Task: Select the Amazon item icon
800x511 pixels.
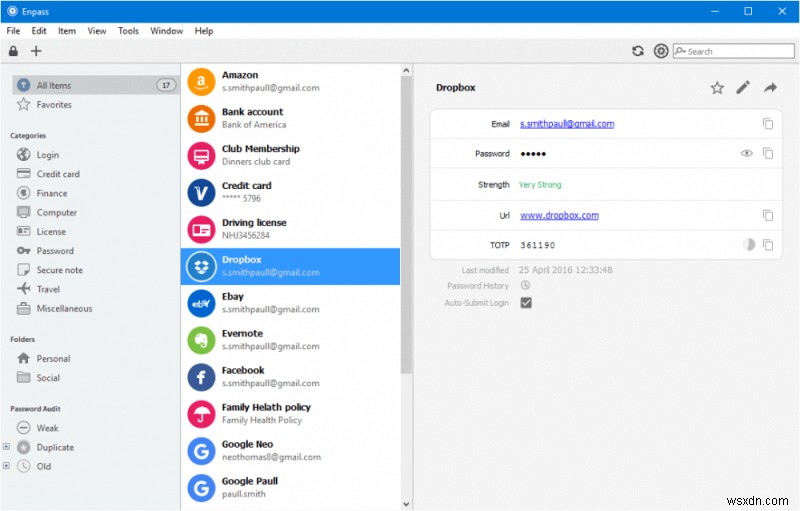Action: (x=201, y=82)
